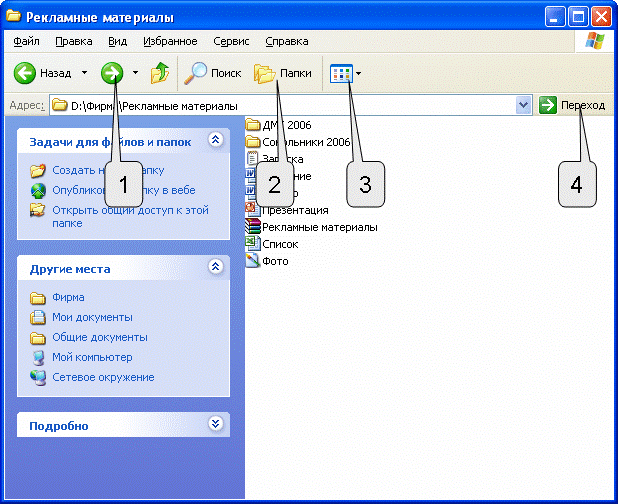
Task: Click the Мои документы icon
Action: pos(38,317)
